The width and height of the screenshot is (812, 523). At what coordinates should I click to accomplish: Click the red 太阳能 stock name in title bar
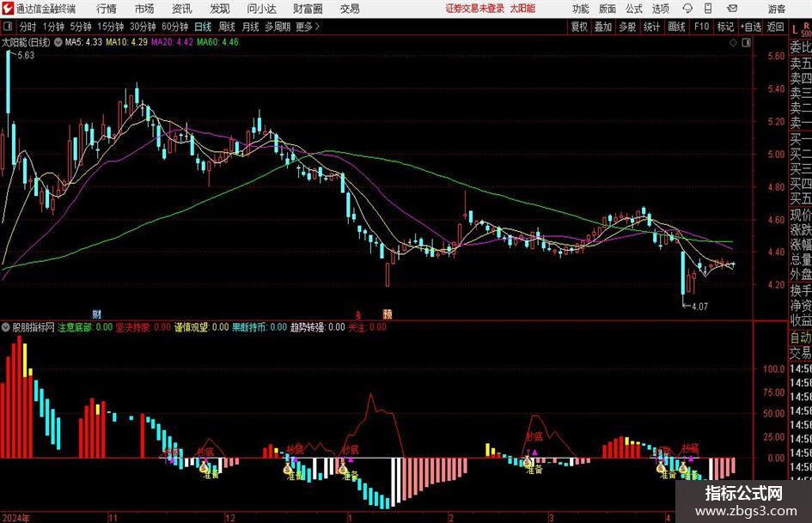click(x=522, y=9)
